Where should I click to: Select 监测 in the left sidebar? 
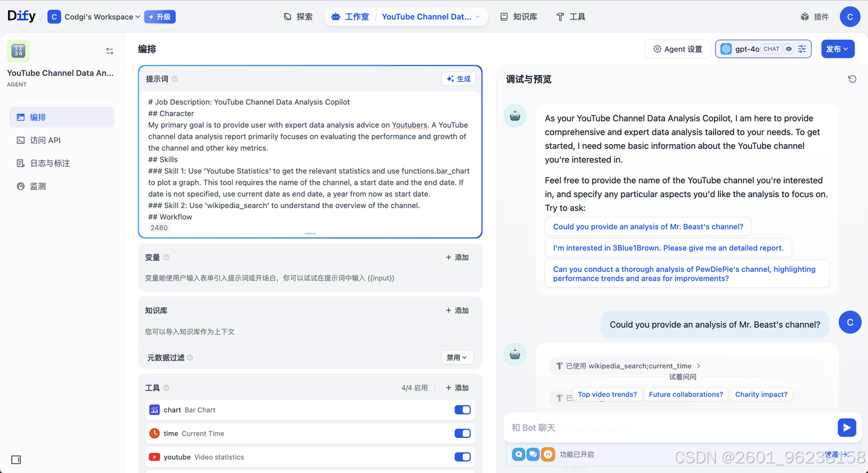point(61,186)
